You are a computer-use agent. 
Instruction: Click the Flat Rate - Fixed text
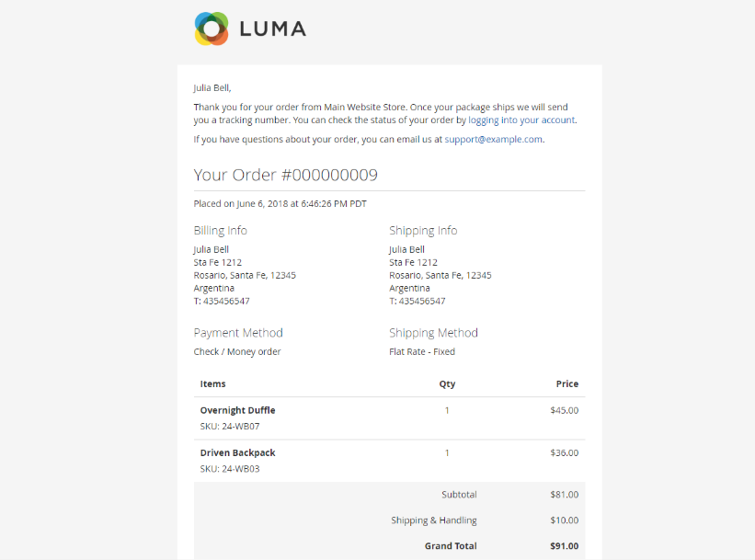pos(422,352)
